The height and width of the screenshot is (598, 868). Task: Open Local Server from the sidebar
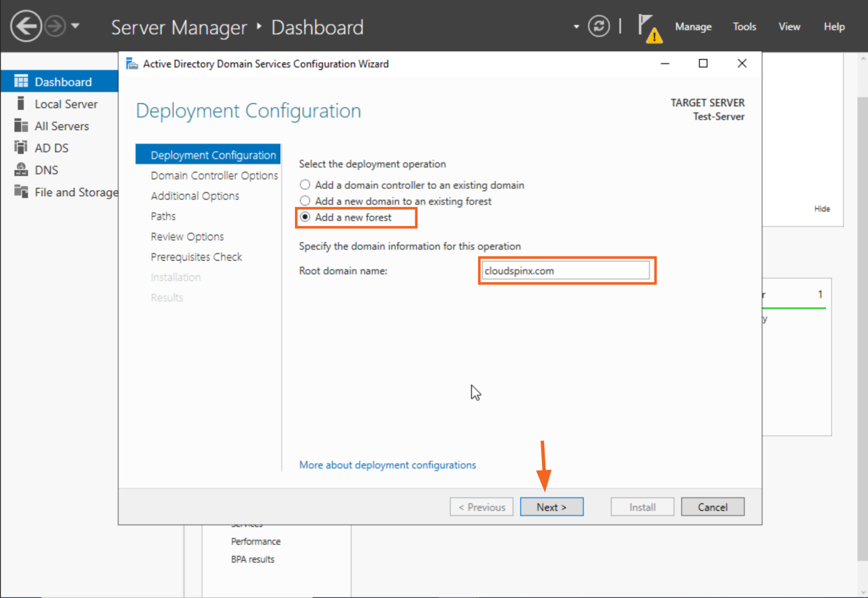[66, 103]
